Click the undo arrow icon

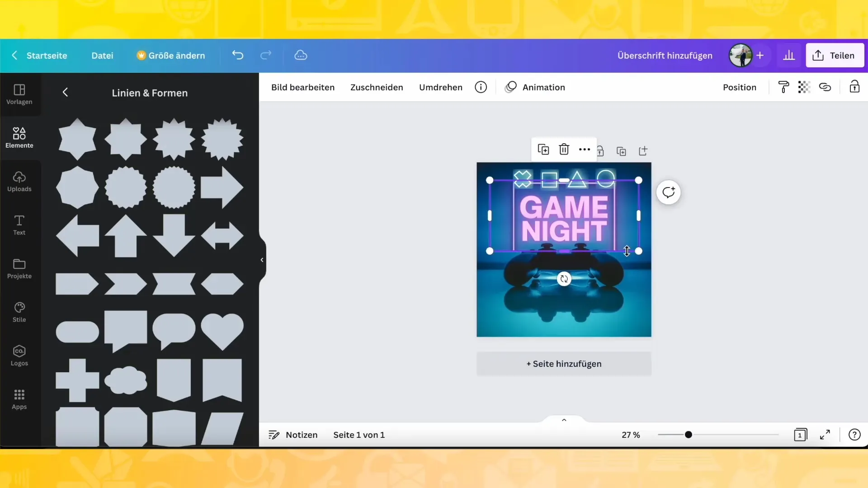pos(238,56)
